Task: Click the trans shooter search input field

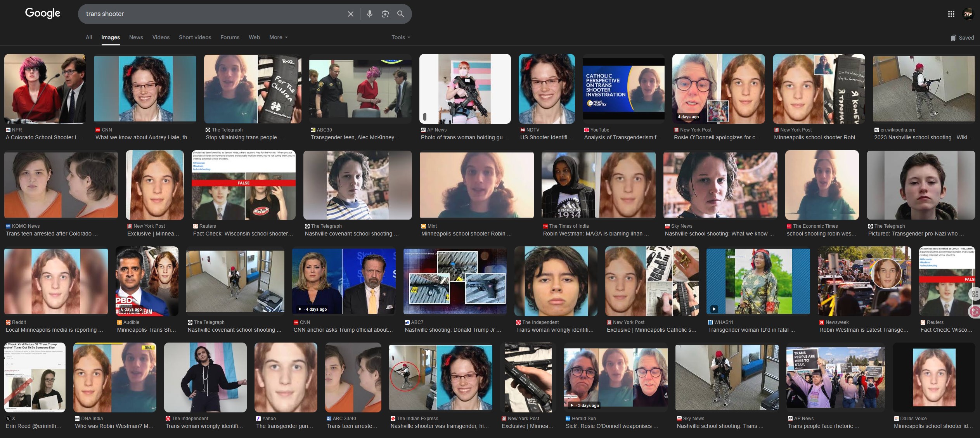Action: click(x=213, y=14)
